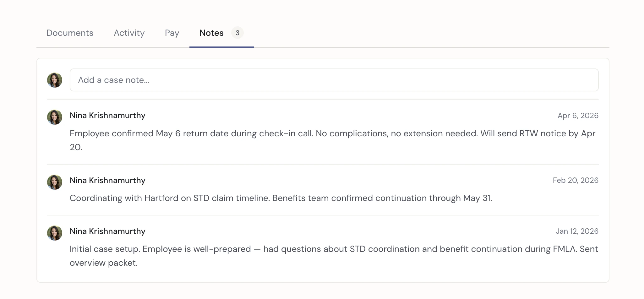Focus the 'Add a case note' field
Viewport: 644px width, 299px height.
[334, 80]
